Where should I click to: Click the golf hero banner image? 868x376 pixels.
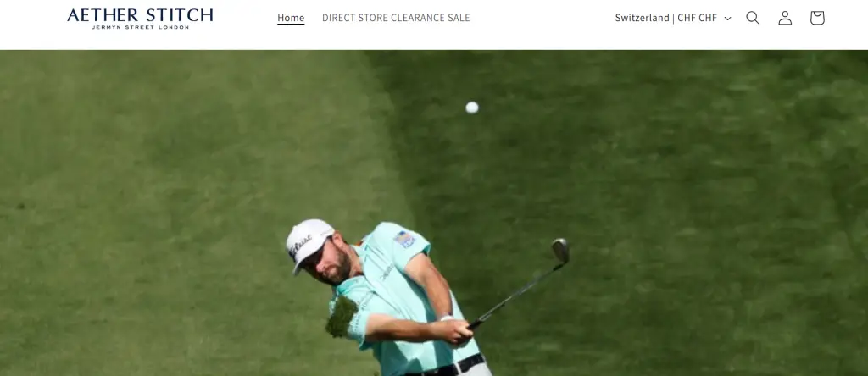(434, 213)
